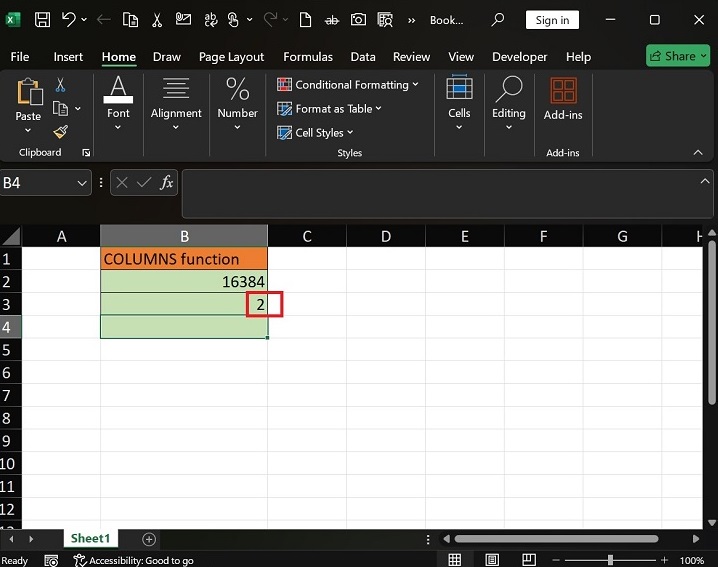Select the Format Painter brush icon
This screenshot has height=567, width=718.
pos(60,132)
